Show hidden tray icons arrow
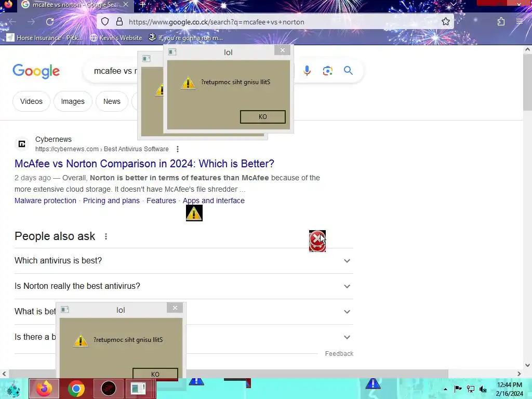This screenshot has height=399, width=532. click(445, 389)
